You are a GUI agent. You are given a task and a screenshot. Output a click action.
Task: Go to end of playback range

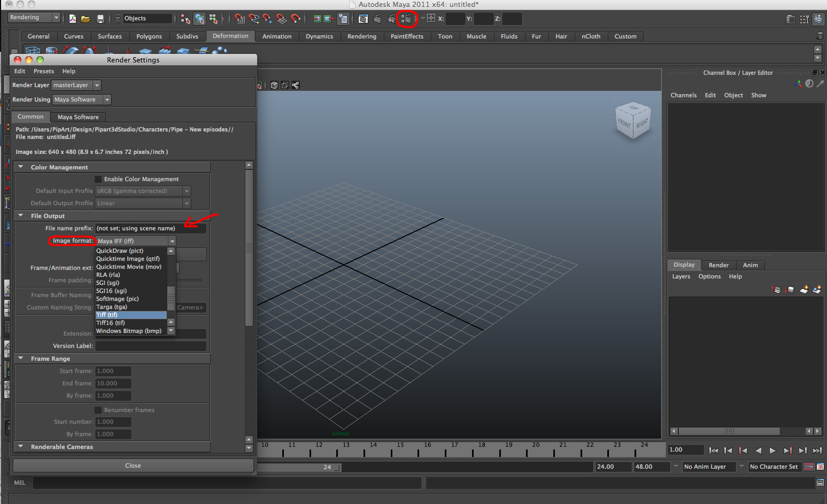pos(817,451)
